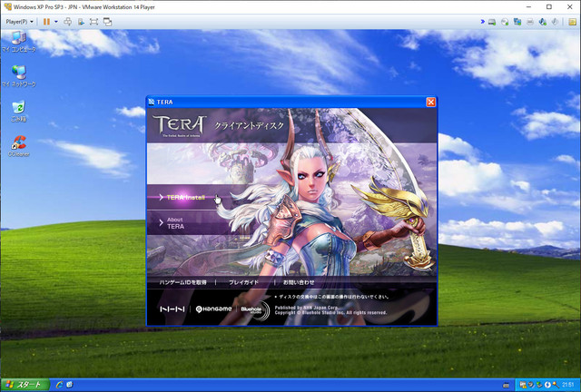Expand the power options arrow beside pause
This screenshot has height=392, width=581.
[x=56, y=22]
